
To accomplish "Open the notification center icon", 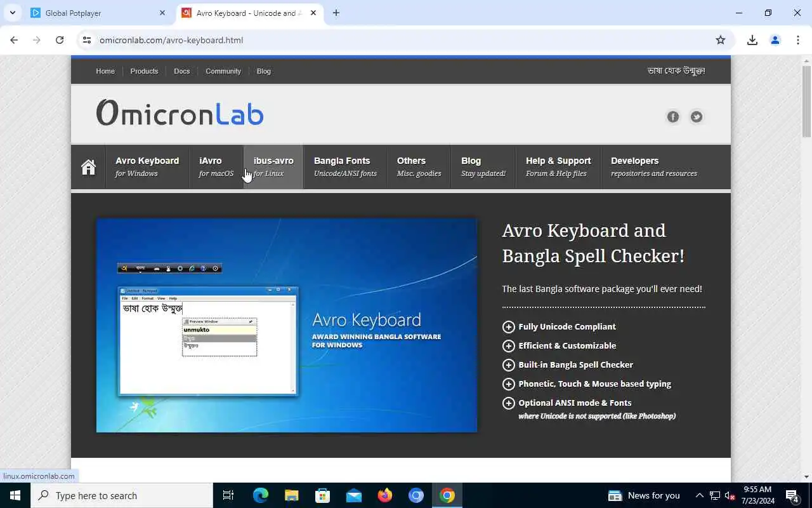I will click(x=792, y=495).
